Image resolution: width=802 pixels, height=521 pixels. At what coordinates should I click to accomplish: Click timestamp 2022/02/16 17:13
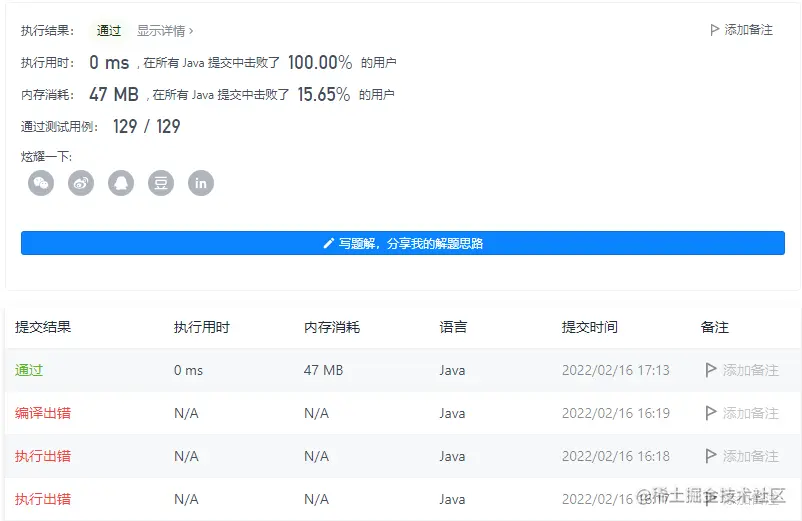tap(616, 370)
